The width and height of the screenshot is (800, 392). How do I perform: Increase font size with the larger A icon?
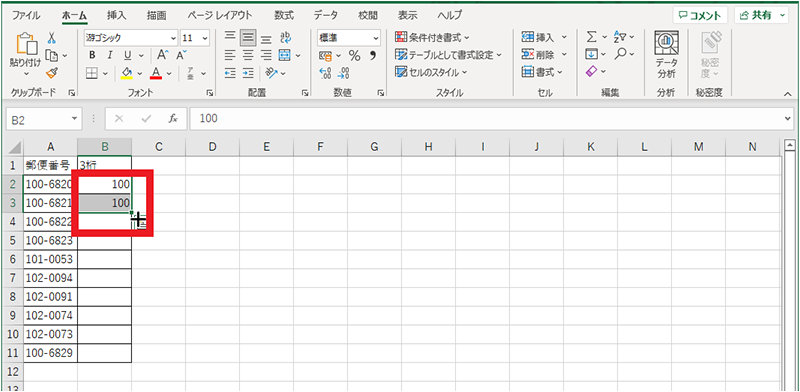(x=163, y=55)
